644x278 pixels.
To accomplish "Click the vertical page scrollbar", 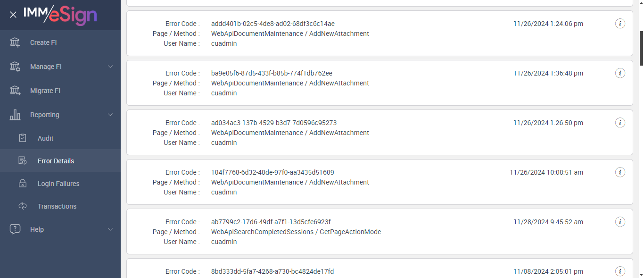I will click(641, 48).
